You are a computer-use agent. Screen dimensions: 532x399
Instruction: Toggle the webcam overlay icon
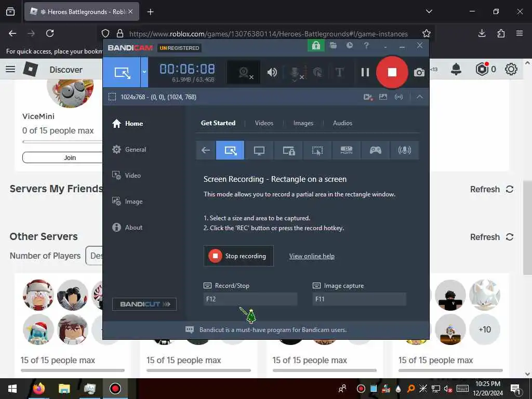[x=244, y=72]
